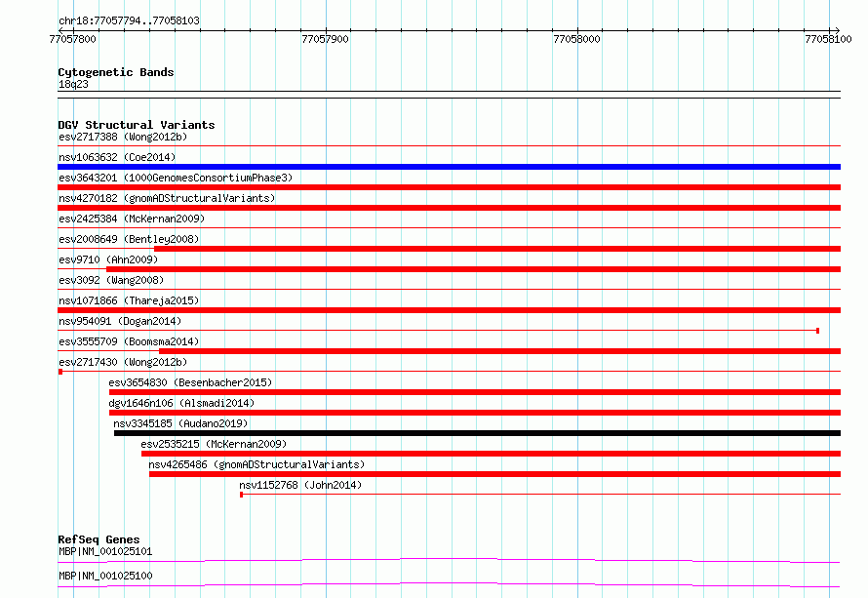Select the blue nsv1063632 (Coe2014) variant bar

449,167
